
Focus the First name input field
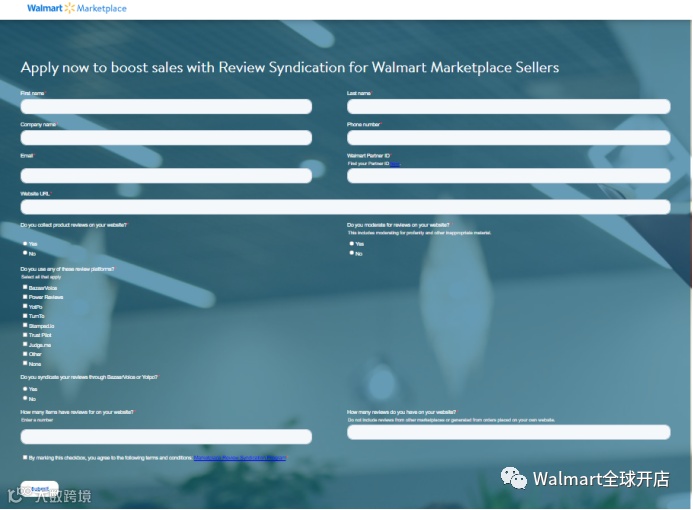(x=166, y=107)
